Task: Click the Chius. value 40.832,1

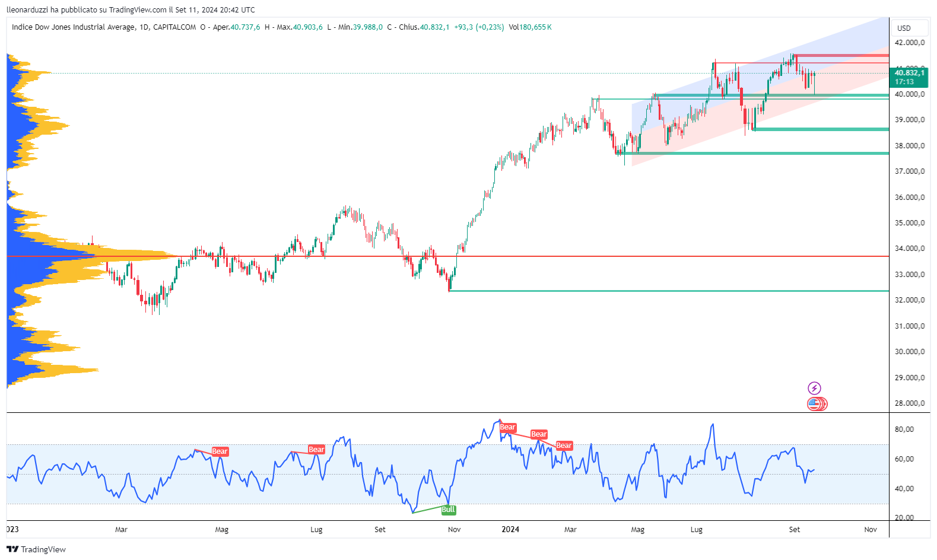Action: point(434,27)
